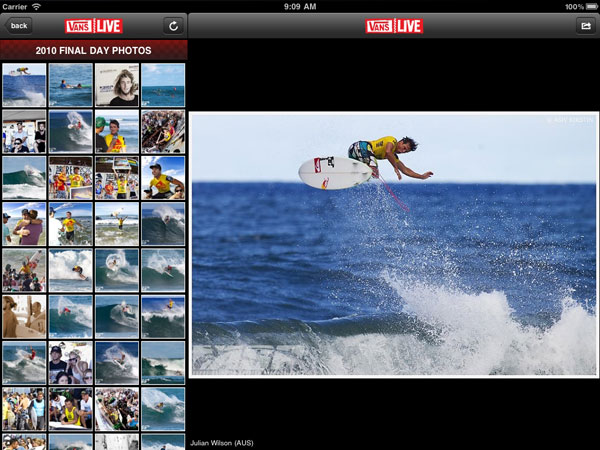Tap the large Julian Wilson aerial photo
The height and width of the screenshot is (450, 600).
click(x=394, y=244)
